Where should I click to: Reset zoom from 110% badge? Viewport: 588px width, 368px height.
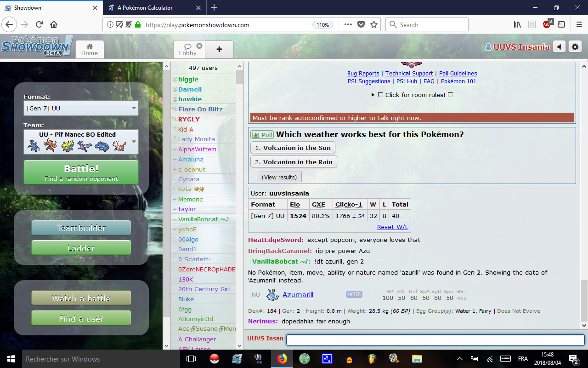[323, 25]
